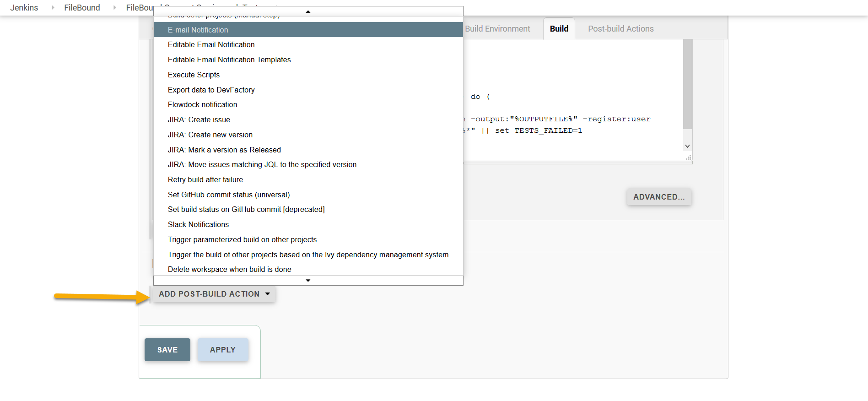Expand the FileBound breadcrumb arrow
This screenshot has height=401, width=868.
pyautogui.click(x=114, y=8)
